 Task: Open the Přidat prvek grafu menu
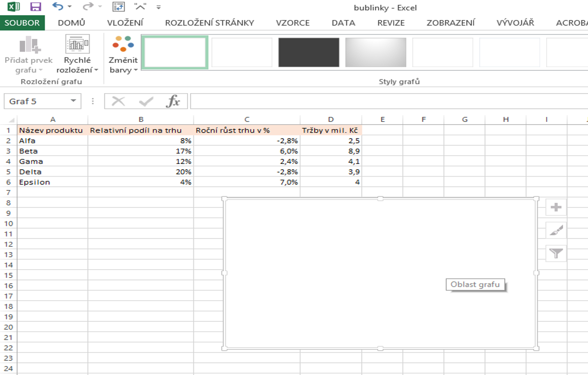point(28,55)
